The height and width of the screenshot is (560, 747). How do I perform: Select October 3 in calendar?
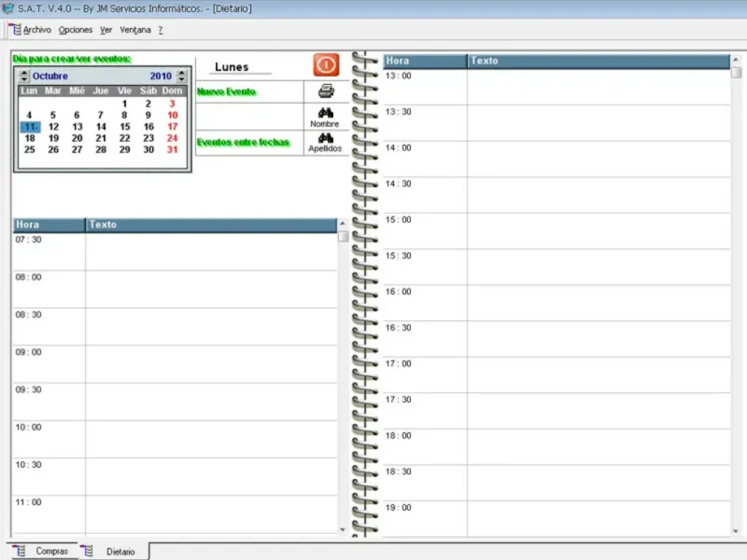pos(172,104)
